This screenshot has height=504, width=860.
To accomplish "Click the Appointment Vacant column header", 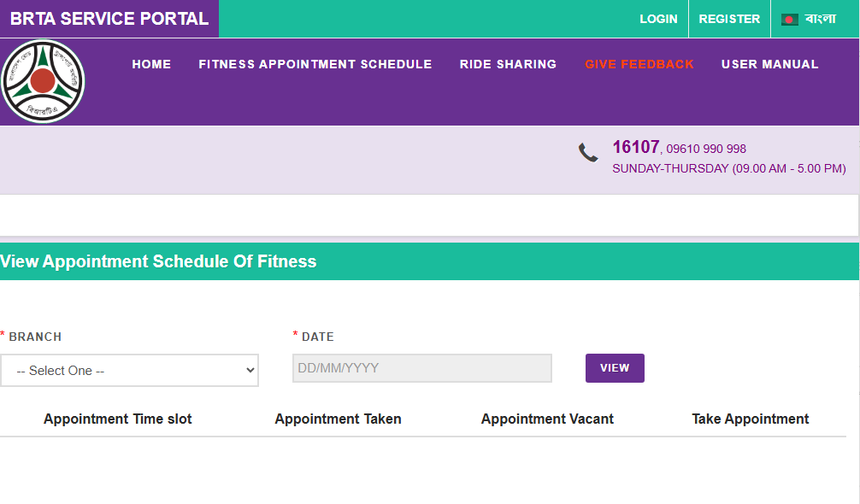I will tap(547, 419).
